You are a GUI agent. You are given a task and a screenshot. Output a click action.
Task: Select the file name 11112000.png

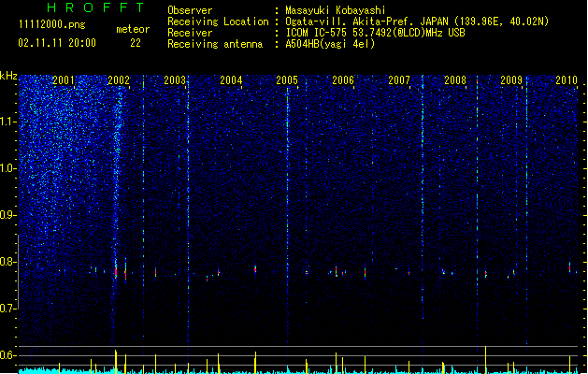52,25
